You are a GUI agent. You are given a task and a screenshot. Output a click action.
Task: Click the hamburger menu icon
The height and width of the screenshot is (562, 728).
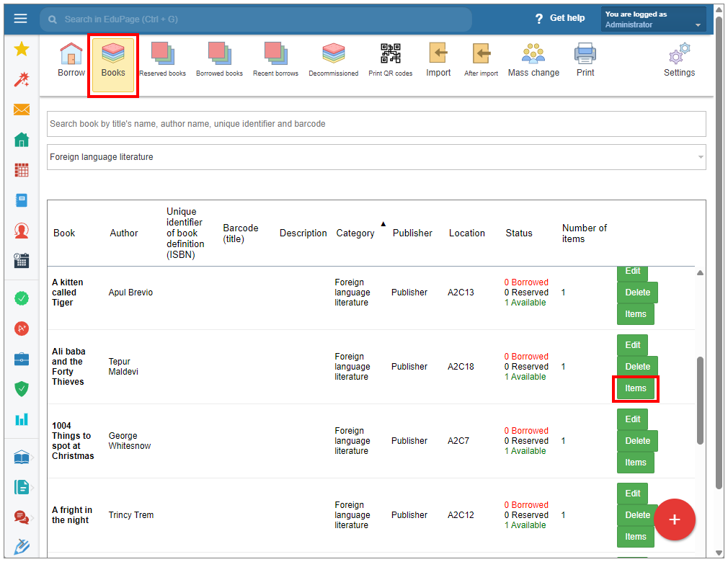click(20, 18)
